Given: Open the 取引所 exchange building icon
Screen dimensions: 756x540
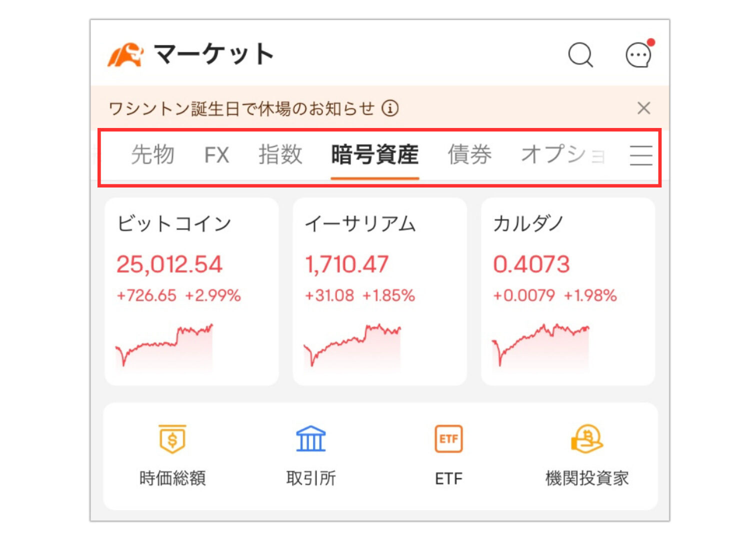Looking at the screenshot, I should [310, 439].
